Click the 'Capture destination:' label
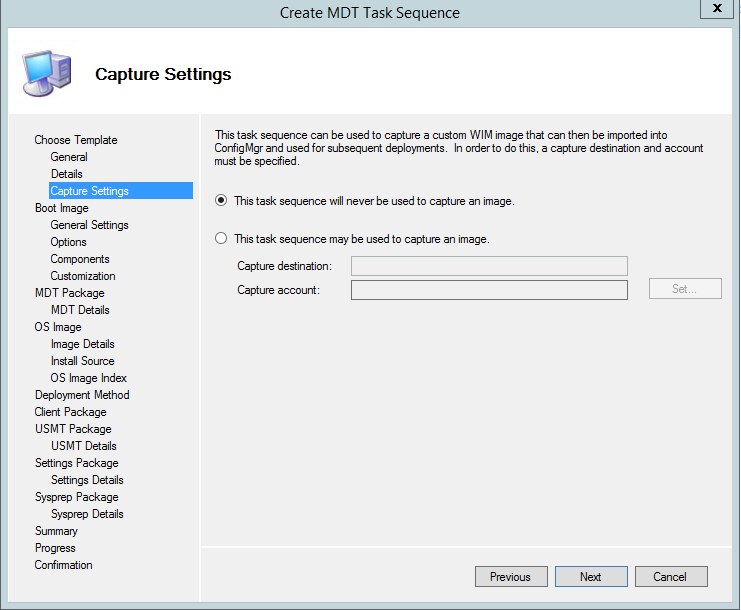Image resolution: width=741 pixels, height=610 pixels. click(x=284, y=266)
